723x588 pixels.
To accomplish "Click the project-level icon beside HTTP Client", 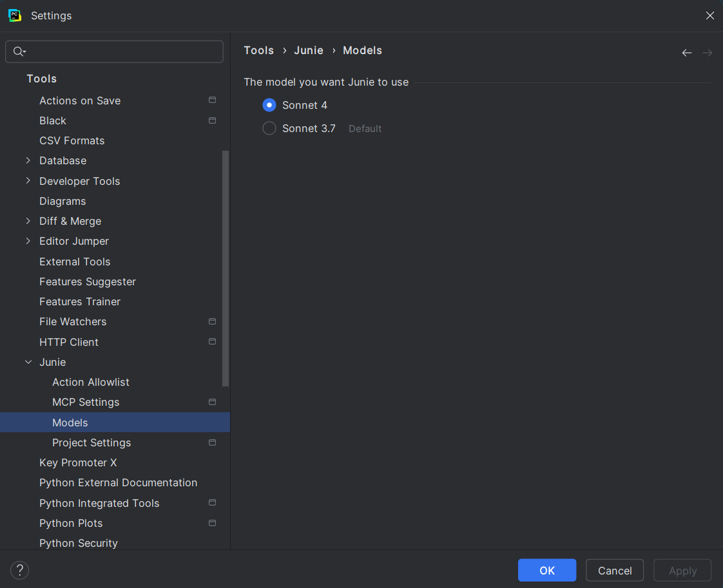I will 212,341.
